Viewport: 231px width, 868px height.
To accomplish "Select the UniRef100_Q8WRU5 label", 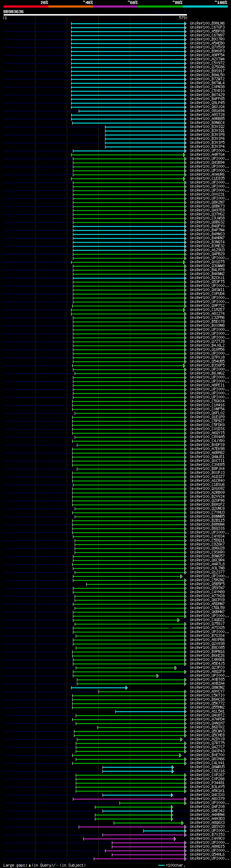I will click(207, 767).
